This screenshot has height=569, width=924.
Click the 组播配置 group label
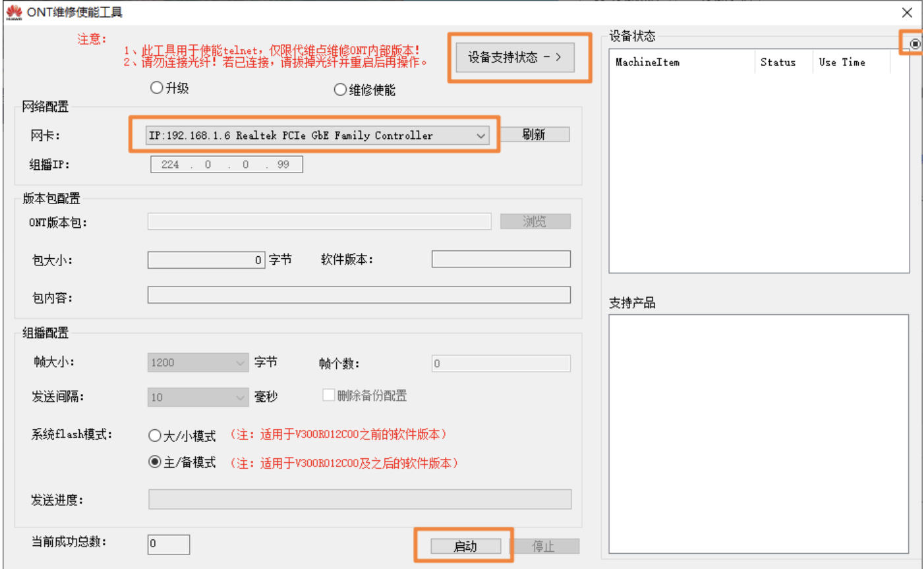(x=45, y=333)
